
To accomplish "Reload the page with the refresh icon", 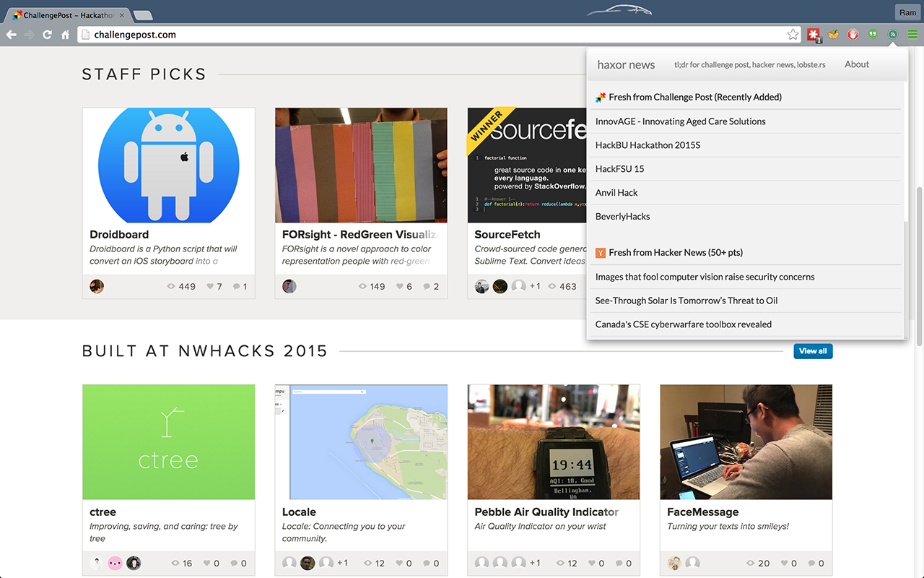I will [x=48, y=35].
